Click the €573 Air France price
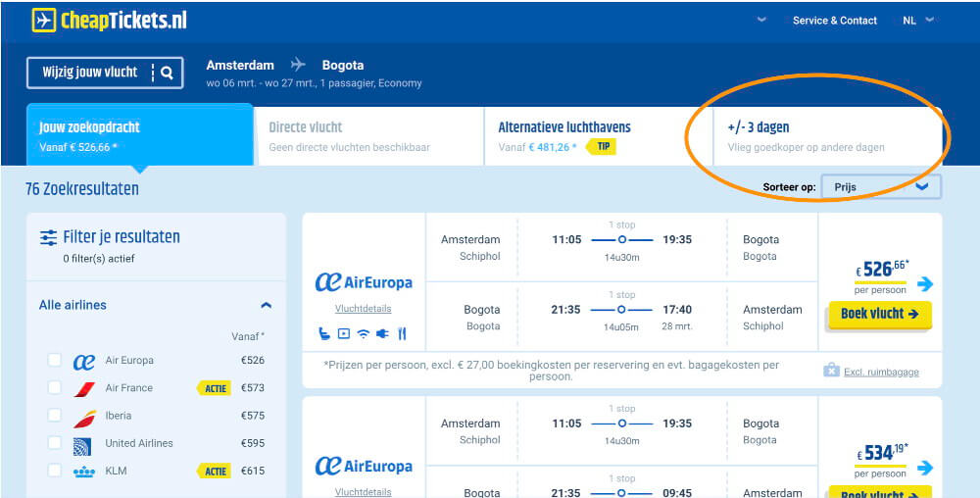 (x=253, y=388)
